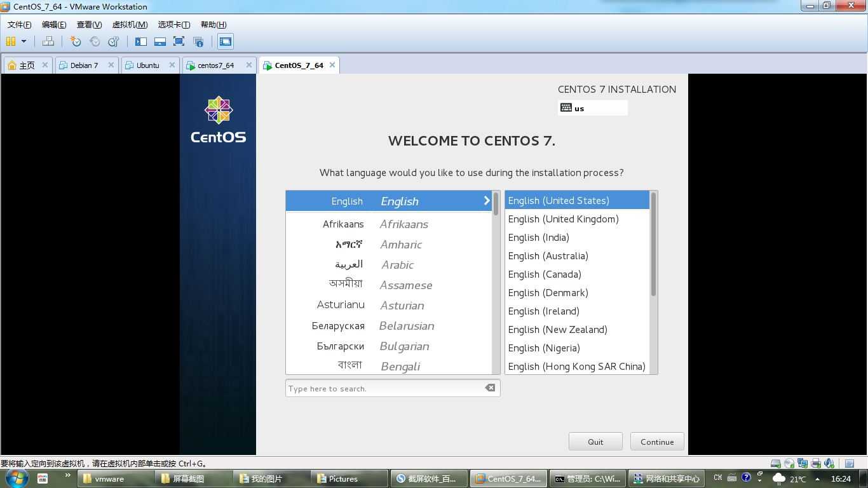Choose English (Hong Kong SAR China) locale
The height and width of the screenshot is (488, 868).
tap(577, 366)
